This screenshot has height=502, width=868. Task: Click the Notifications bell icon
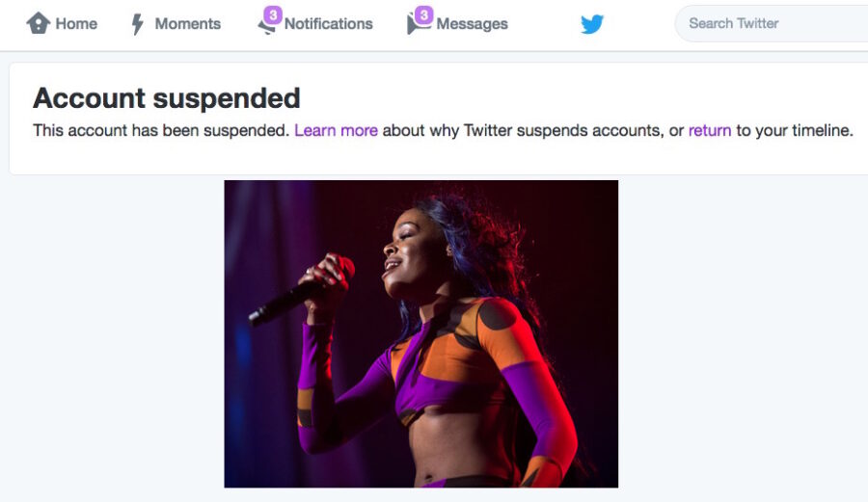tap(266, 28)
